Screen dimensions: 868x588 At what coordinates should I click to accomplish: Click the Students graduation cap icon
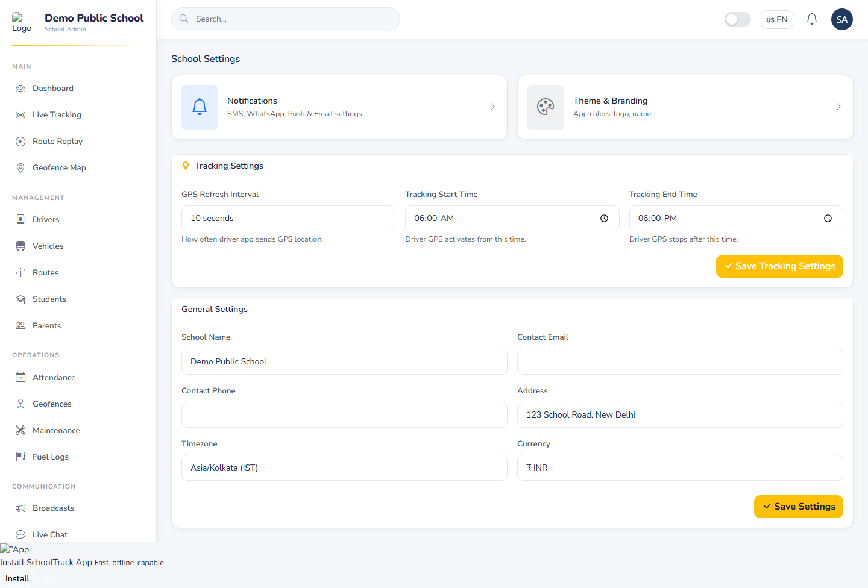point(20,299)
